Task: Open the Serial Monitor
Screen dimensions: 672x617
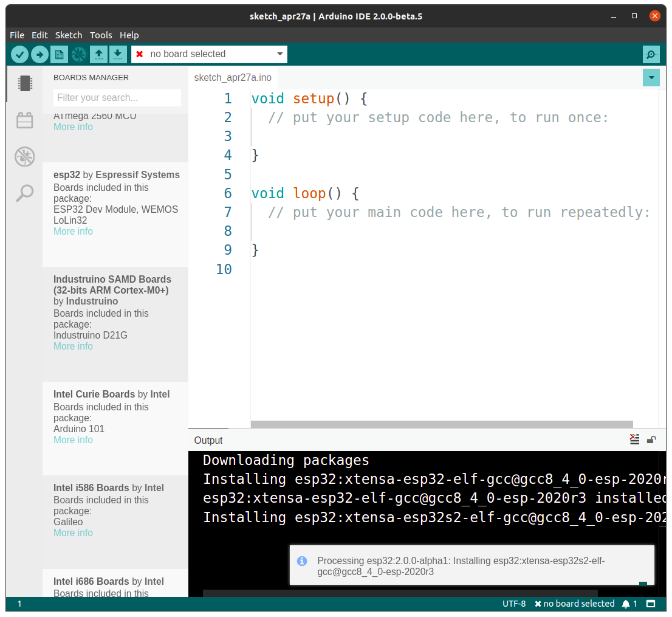Action: point(651,54)
